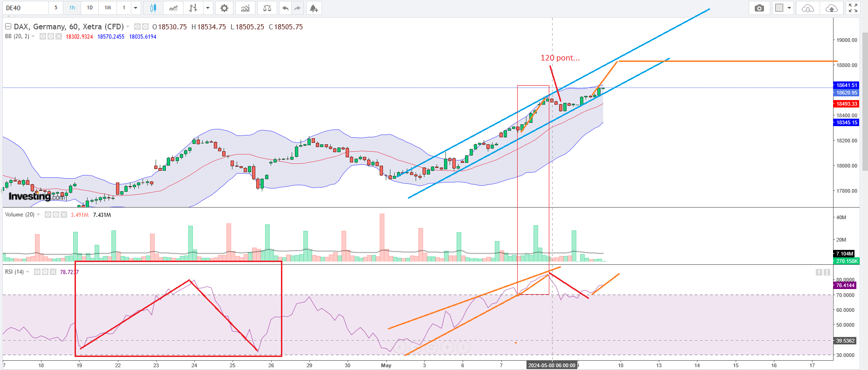Take a chart snapshot with camera
Image resolution: width=868 pixels, height=370 pixels.
click(x=759, y=8)
